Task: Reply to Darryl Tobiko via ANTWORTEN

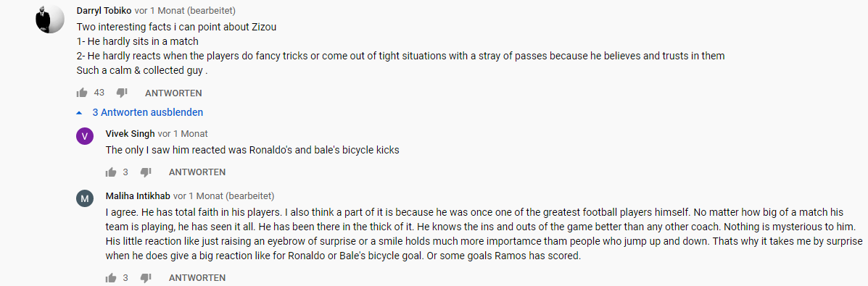Action: coord(173,93)
